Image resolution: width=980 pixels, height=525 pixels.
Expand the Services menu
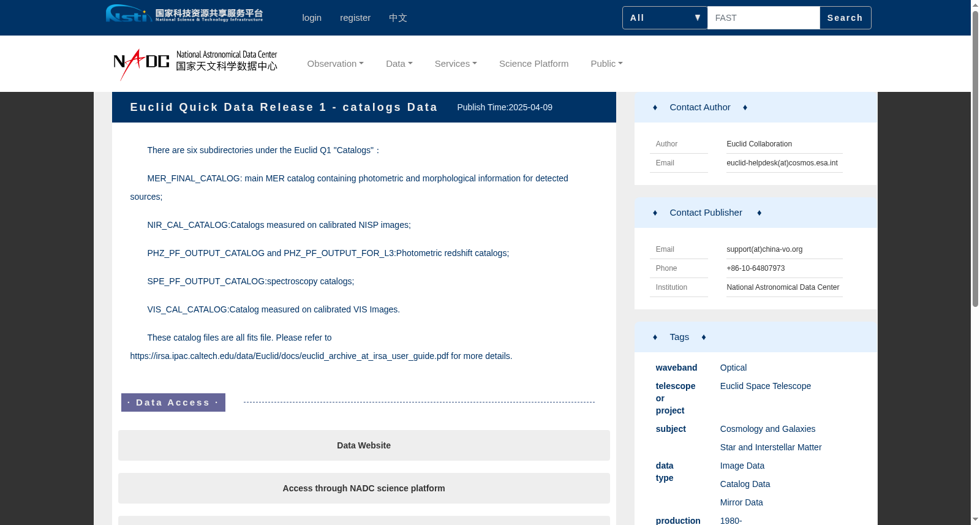(x=456, y=64)
